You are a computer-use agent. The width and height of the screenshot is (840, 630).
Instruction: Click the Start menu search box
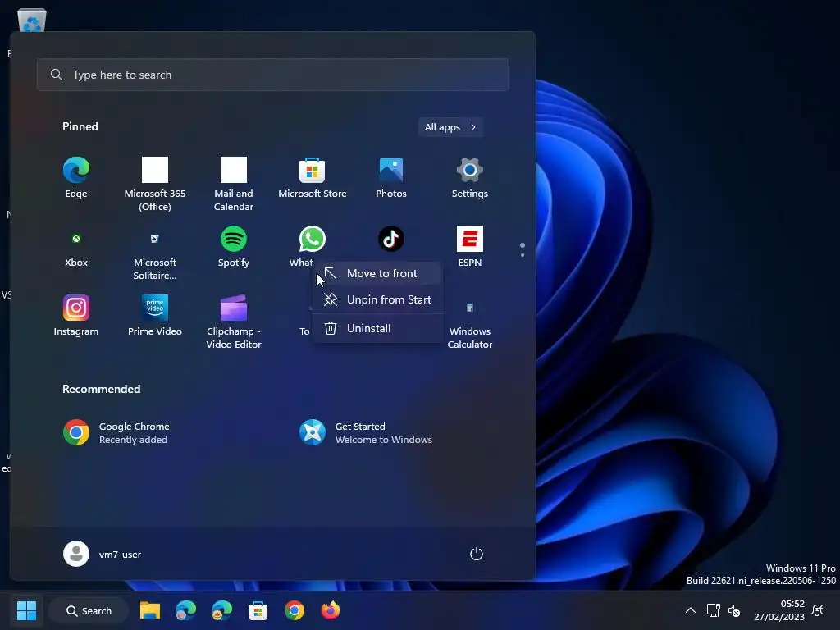[x=272, y=75]
